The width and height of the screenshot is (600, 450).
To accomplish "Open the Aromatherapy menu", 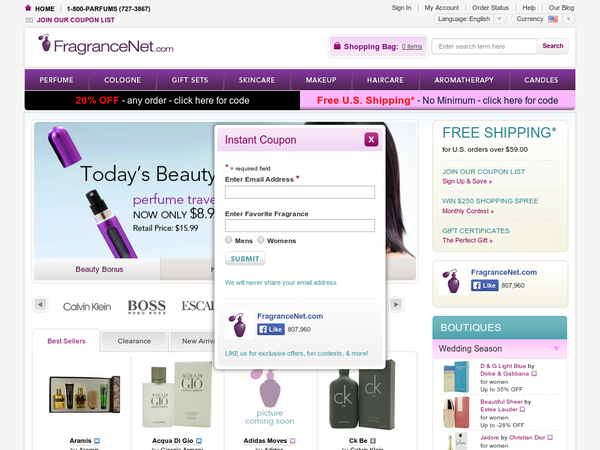I will click(x=464, y=80).
